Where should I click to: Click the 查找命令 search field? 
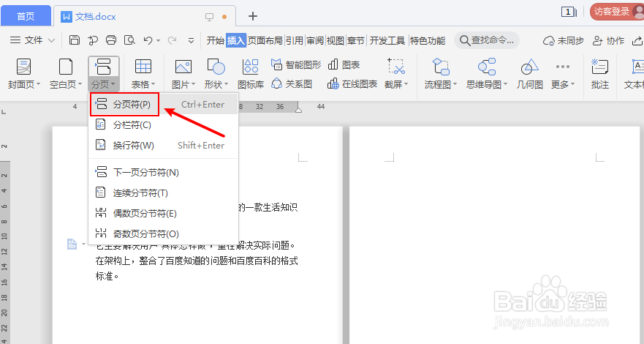pos(487,40)
